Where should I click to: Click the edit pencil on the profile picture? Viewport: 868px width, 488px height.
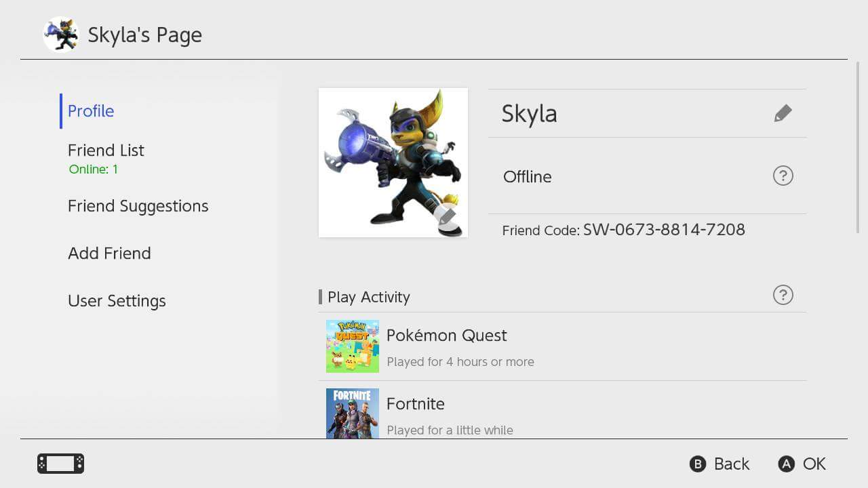click(447, 217)
